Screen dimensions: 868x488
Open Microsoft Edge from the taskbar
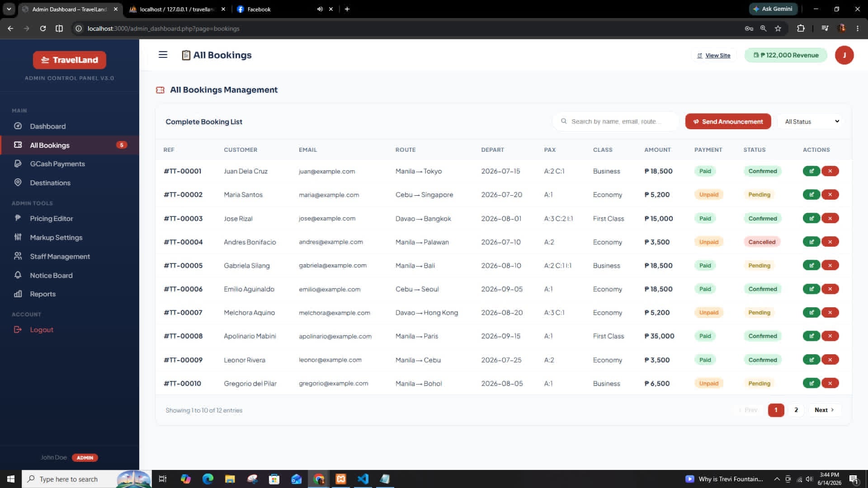point(208,479)
